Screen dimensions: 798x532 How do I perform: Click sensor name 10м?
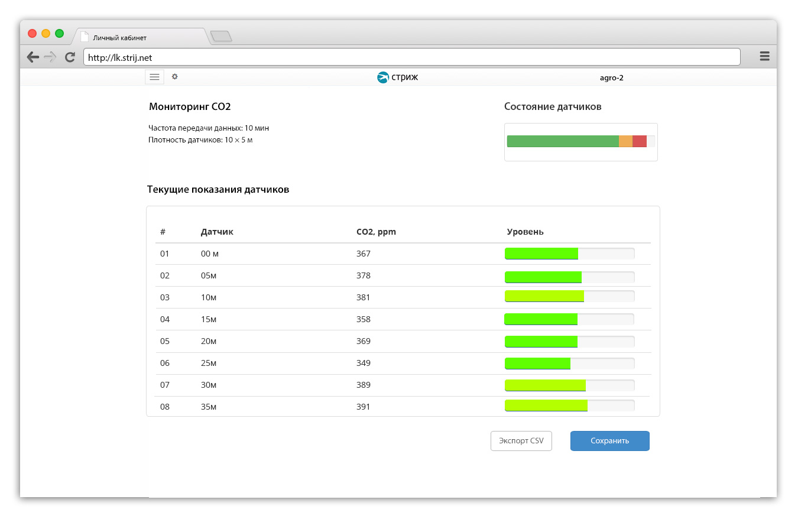pos(209,297)
